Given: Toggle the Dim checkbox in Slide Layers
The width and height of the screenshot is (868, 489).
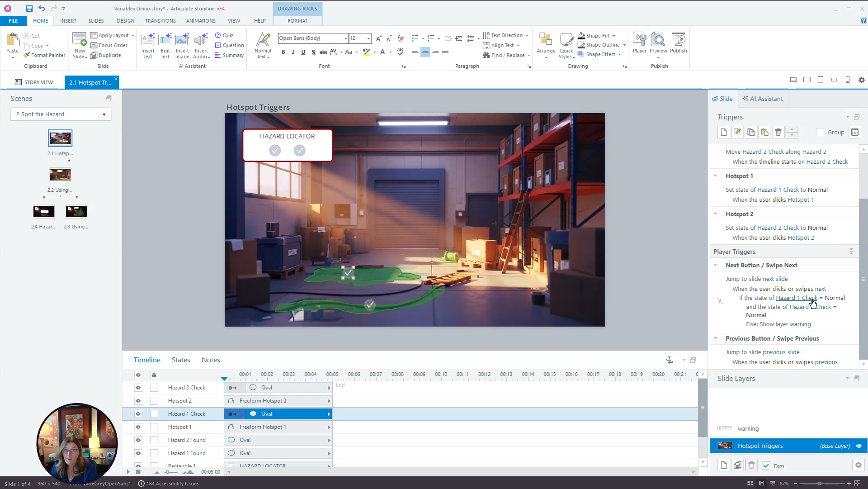Looking at the screenshot, I should [766, 466].
